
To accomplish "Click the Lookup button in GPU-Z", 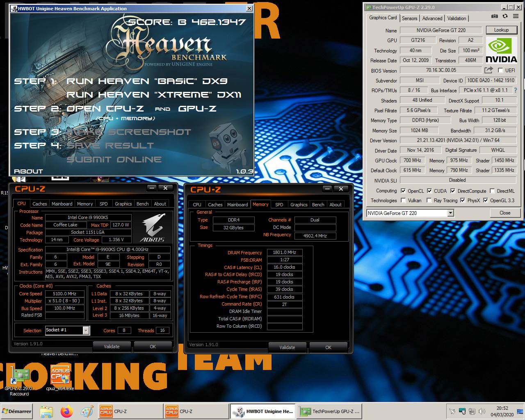I will pos(501,30).
